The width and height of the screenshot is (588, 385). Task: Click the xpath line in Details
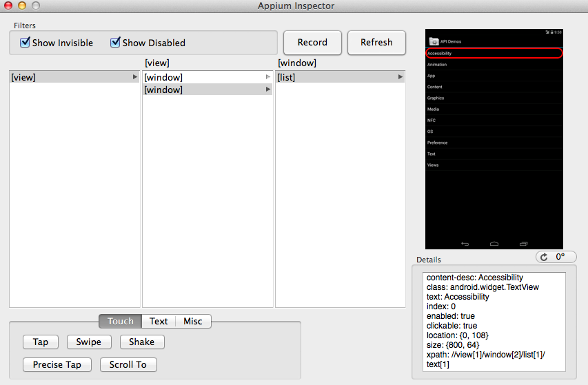pyautogui.click(x=485, y=359)
